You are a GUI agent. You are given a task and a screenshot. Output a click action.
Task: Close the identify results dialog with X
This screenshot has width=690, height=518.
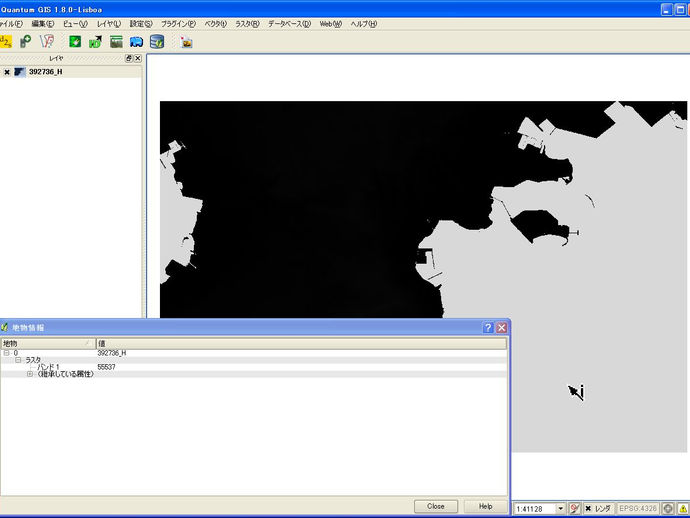pos(501,327)
